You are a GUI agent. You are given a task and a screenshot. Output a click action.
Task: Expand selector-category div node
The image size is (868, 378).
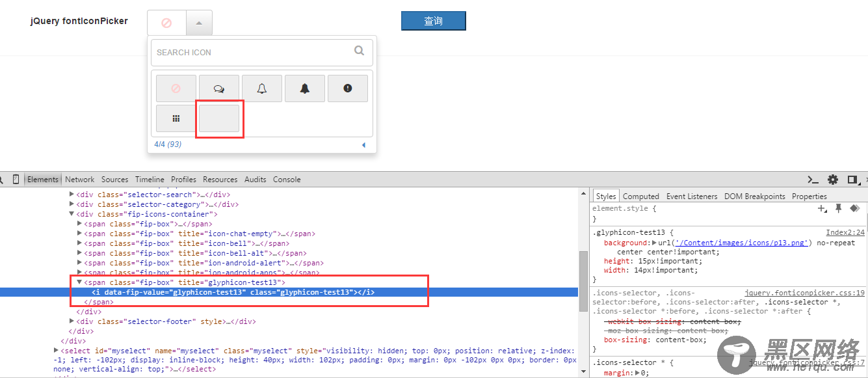(72, 204)
